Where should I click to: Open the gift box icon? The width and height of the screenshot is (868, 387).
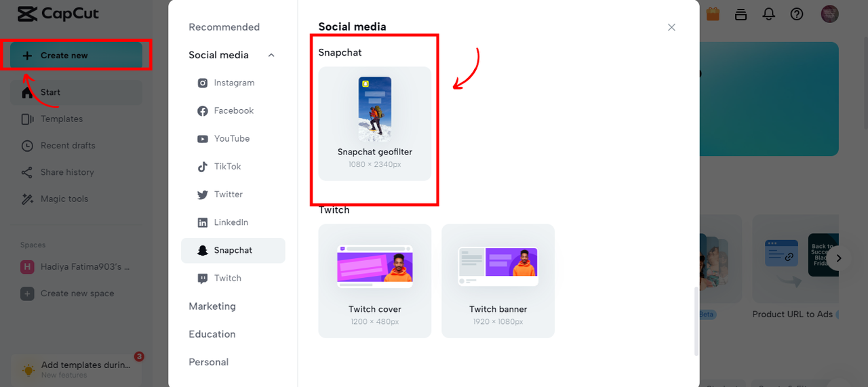pyautogui.click(x=713, y=14)
